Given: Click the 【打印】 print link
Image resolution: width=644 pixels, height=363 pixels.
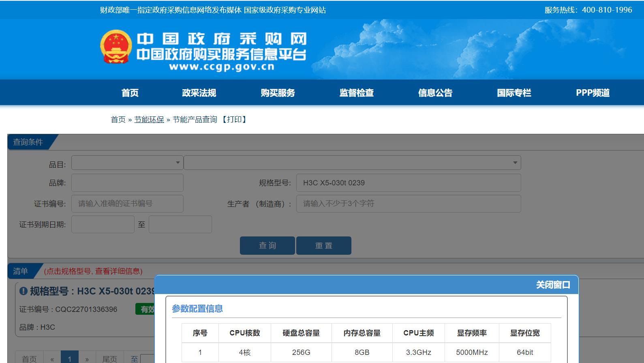Looking at the screenshot, I should click(x=234, y=120).
